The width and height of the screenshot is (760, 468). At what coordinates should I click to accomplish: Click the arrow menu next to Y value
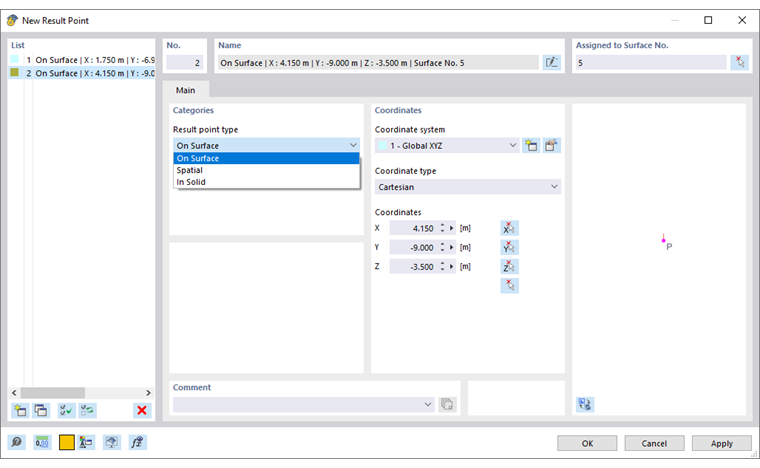[x=452, y=248]
